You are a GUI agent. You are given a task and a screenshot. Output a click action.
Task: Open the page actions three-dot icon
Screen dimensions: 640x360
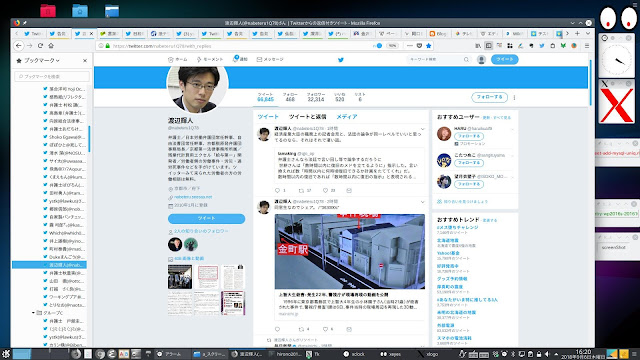(410, 46)
